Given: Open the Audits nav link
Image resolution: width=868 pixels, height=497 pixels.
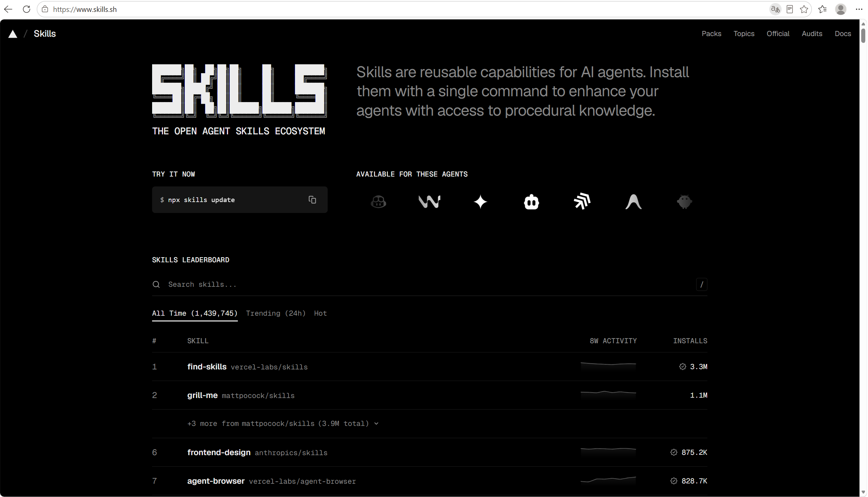Looking at the screenshot, I should point(812,34).
